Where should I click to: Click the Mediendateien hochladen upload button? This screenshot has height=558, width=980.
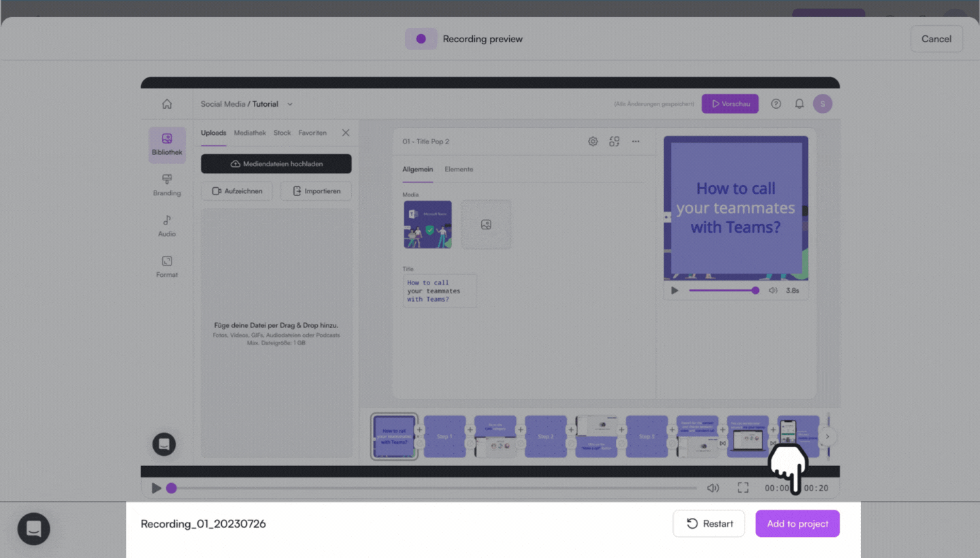276,164
